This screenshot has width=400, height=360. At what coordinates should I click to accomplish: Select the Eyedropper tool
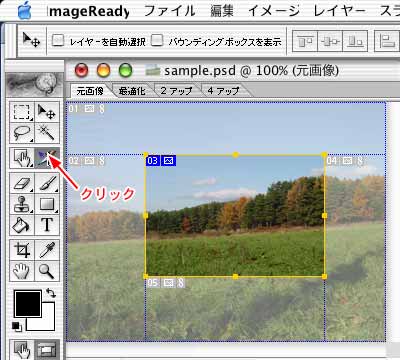coord(47,249)
